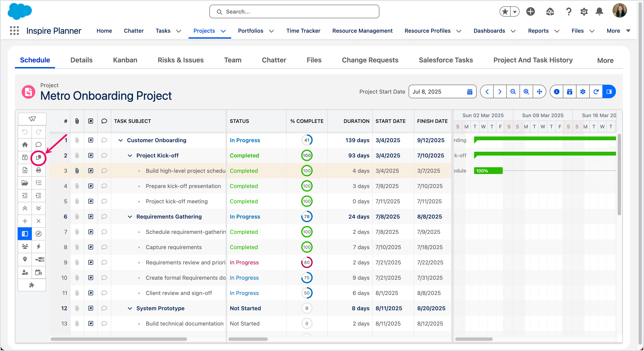
Task: Click the copy-pages icon in the left toolbar
Action: (38, 157)
